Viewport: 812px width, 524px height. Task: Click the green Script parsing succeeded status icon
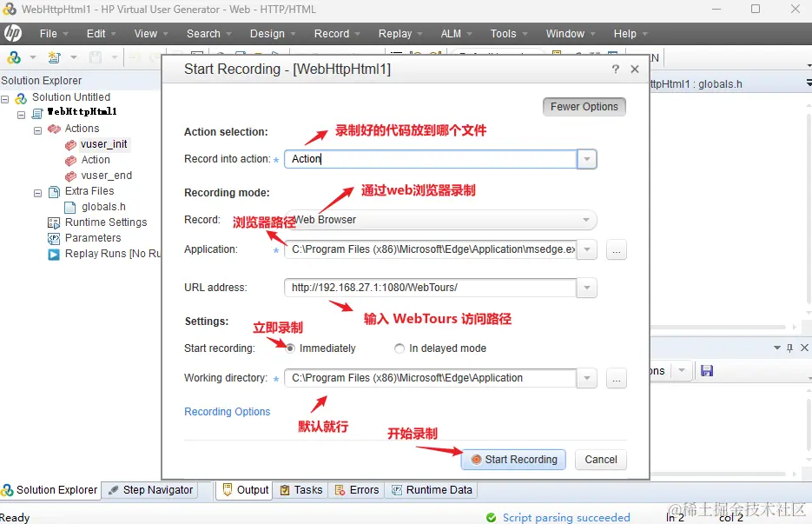[492, 517]
